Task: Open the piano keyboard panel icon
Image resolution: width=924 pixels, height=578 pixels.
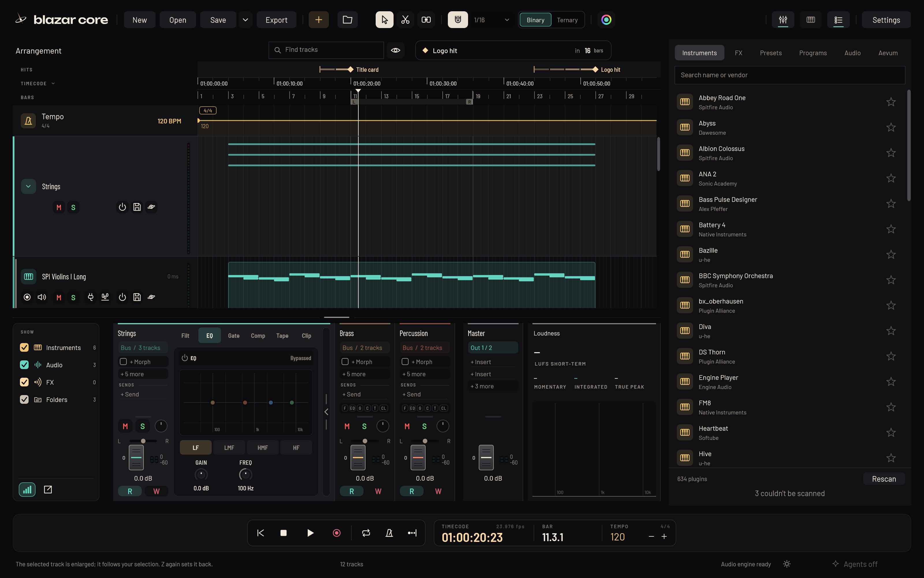Action: [811, 20]
